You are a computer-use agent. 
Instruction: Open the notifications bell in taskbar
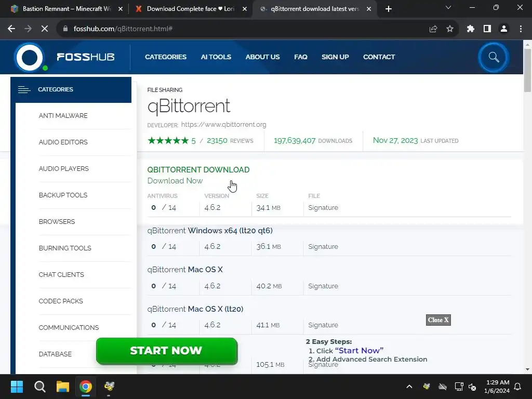[x=518, y=387]
